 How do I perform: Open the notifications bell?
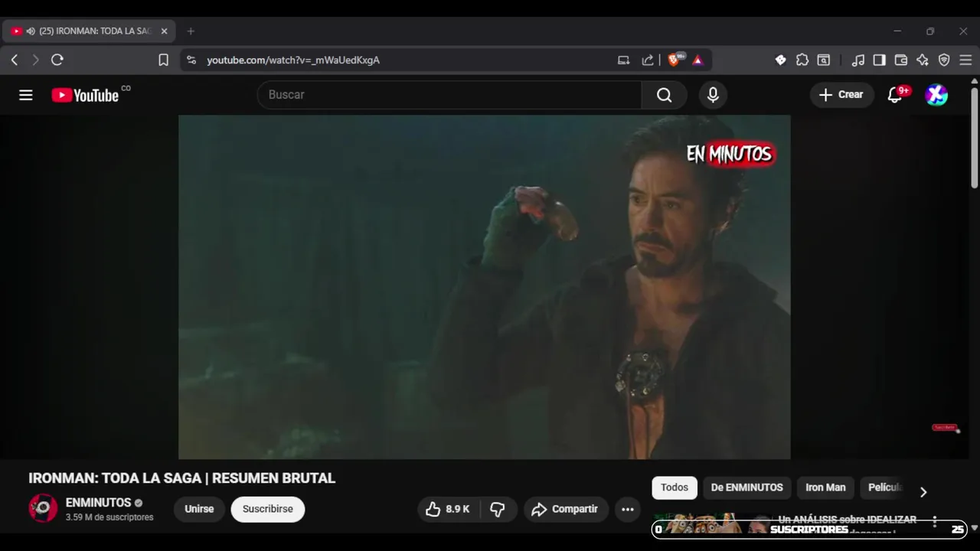click(x=896, y=95)
